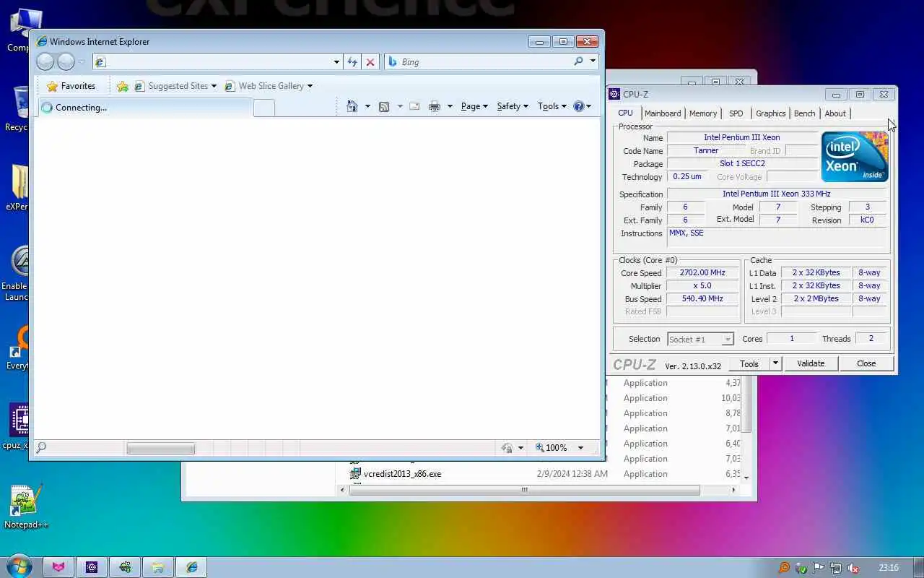Click the Connecting... tab in Internet Explorer

point(144,108)
